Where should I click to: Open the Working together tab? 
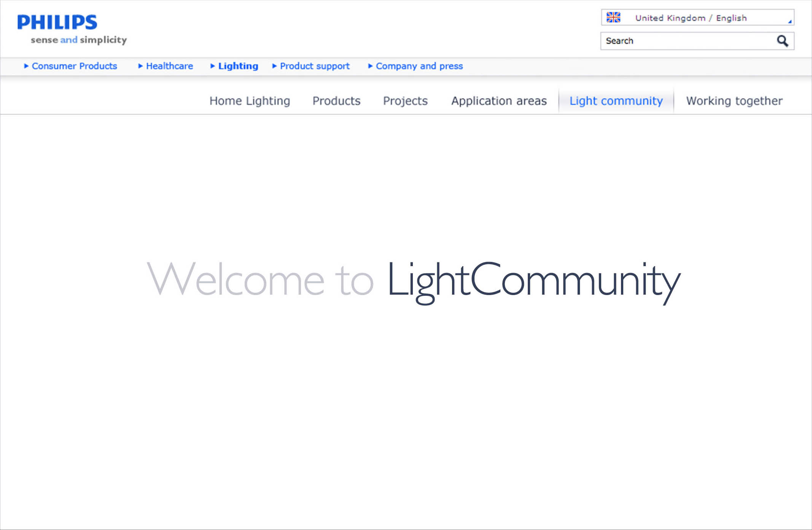click(x=734, y=101)
